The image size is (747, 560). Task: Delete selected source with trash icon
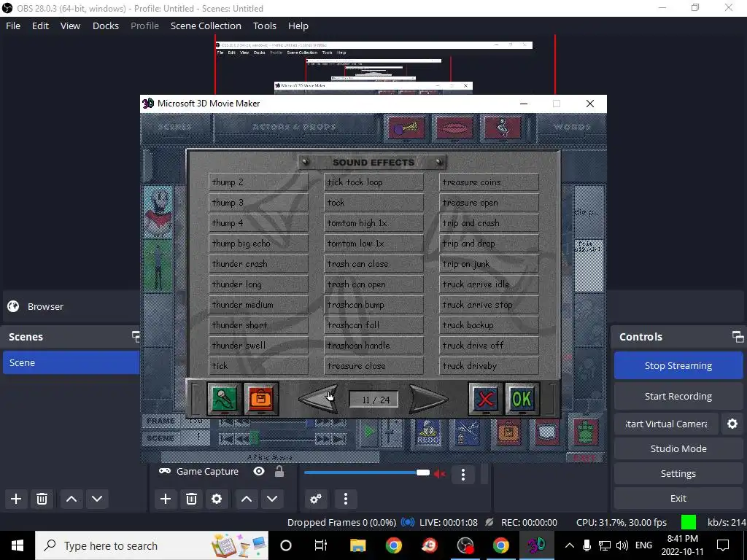point(191,499)
